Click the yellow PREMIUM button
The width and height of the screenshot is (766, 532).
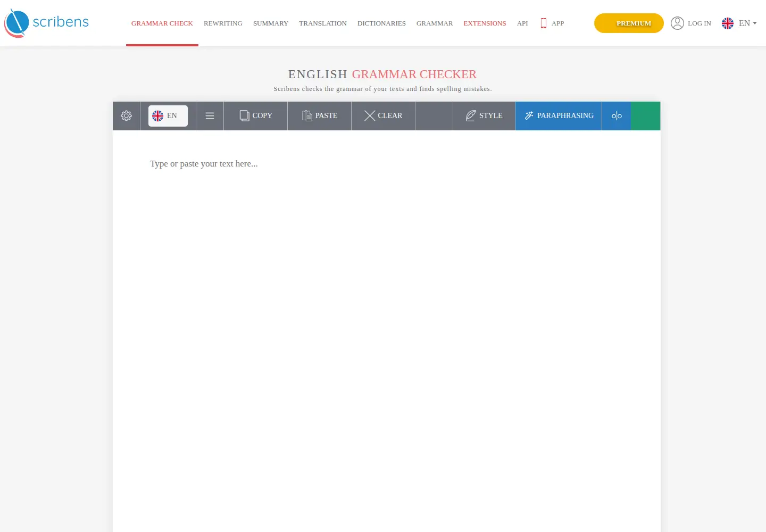coord(629,23)
